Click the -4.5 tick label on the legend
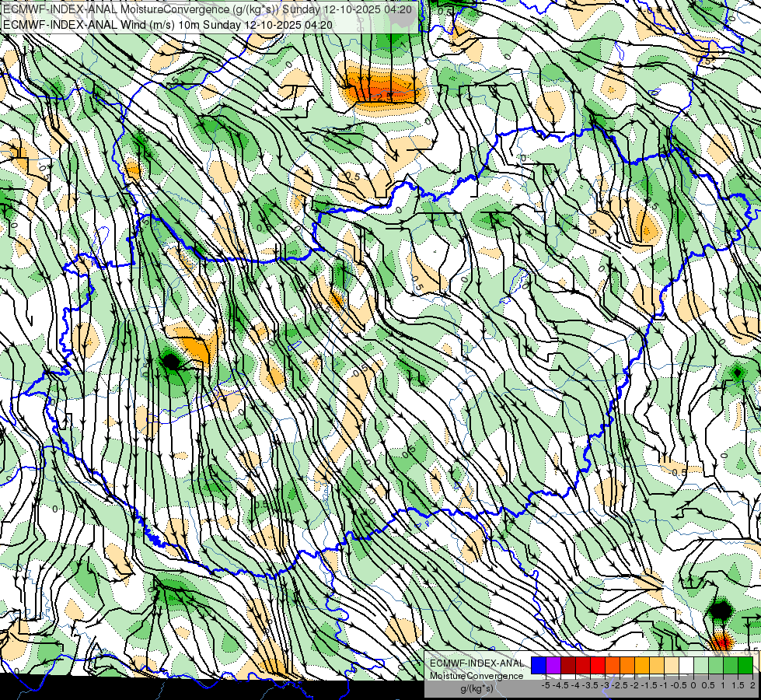This screenshot has height=700, width=761. click(x=560, y=685)
